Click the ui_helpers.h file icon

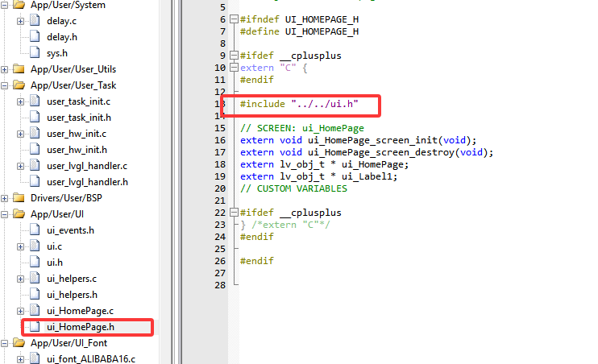35,294
